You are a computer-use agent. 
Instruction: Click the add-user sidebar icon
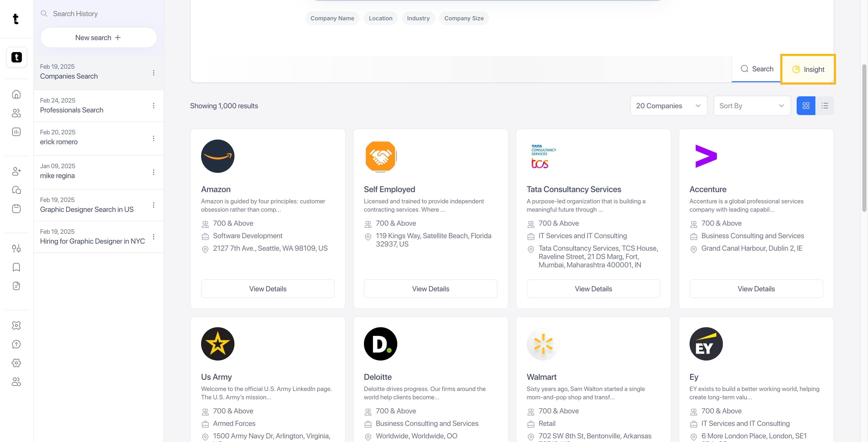16,171
